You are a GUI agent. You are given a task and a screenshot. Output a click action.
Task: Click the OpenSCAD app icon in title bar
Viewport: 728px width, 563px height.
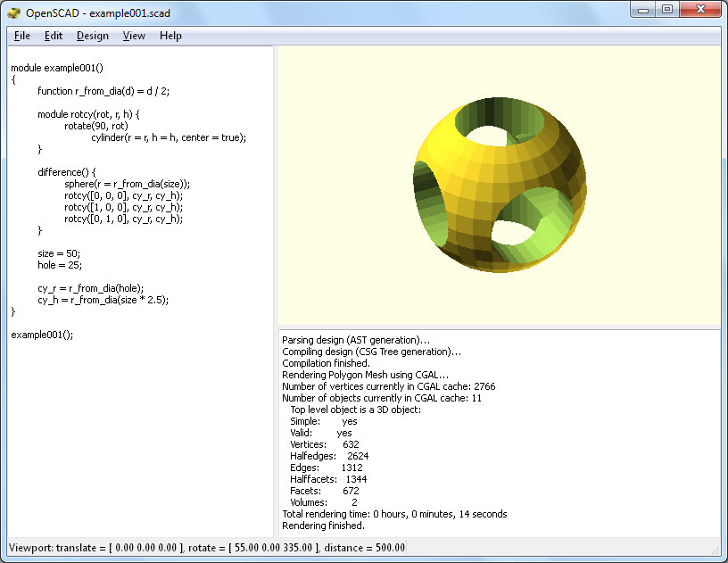[14, 12]
